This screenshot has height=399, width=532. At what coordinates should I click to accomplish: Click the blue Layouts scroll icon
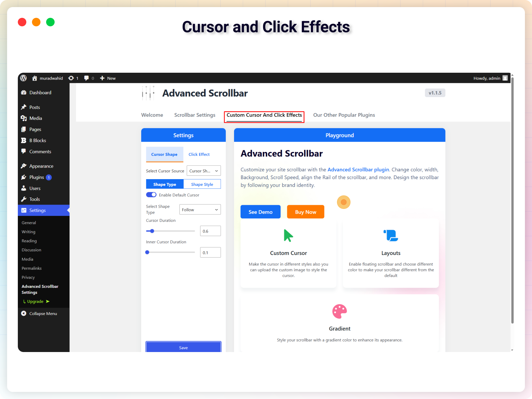(391, 235)
